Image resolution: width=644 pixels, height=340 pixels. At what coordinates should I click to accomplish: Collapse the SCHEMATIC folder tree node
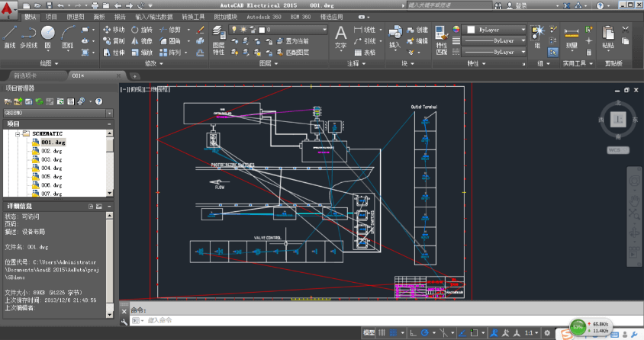[x=16, y=133]
